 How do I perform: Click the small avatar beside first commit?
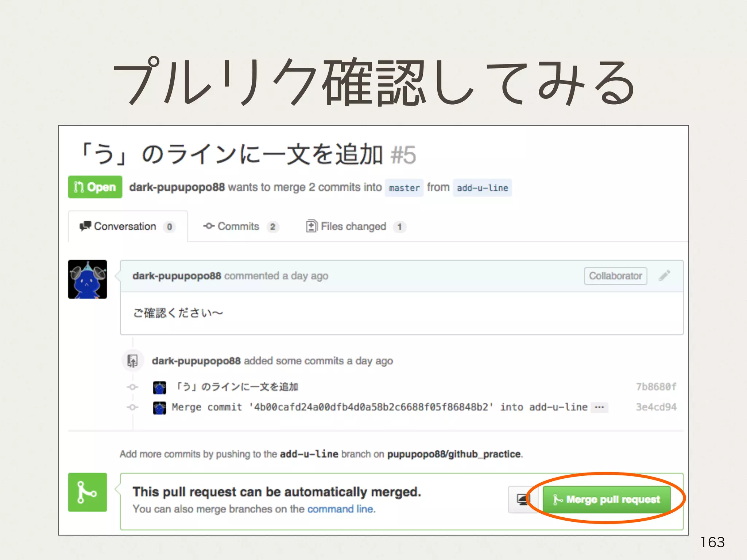159,387
